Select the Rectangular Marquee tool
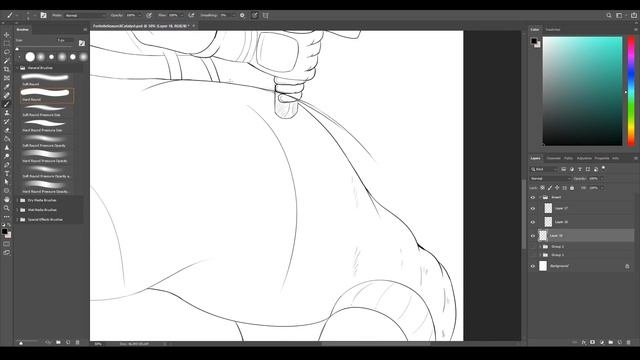Screen dimensions: 640x360 tap(7, 44)
